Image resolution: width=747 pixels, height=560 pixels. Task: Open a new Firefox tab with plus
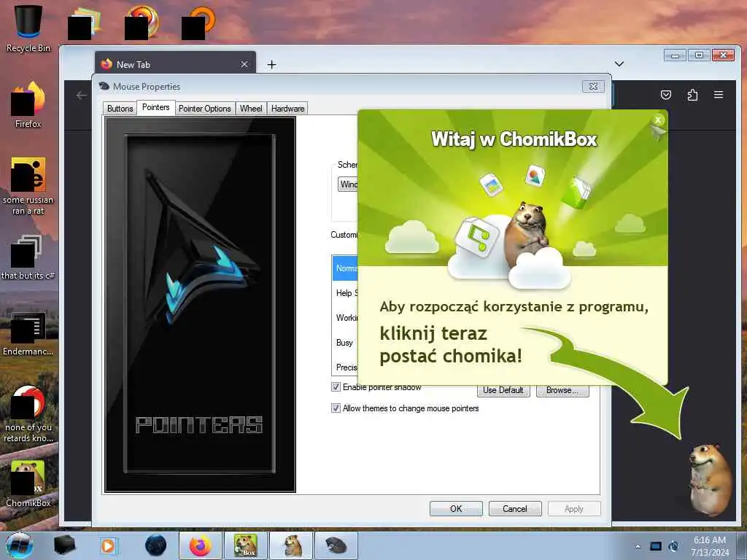(x=271, y=64)
